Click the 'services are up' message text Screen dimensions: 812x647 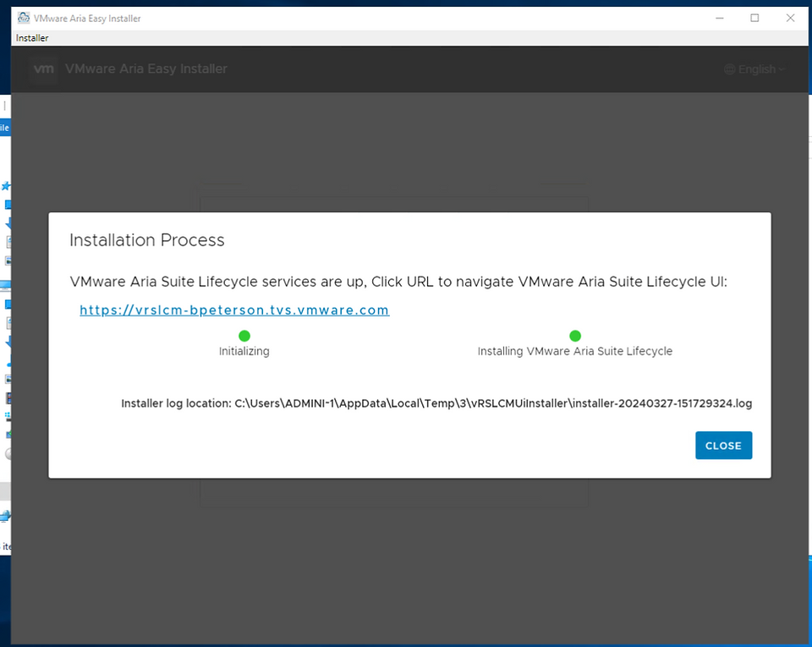click(x=398, y=282)
